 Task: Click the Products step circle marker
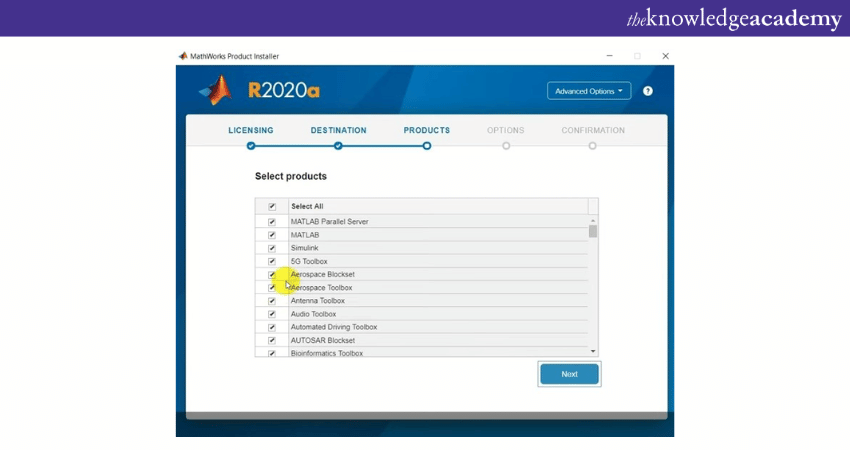pos(427,146)
